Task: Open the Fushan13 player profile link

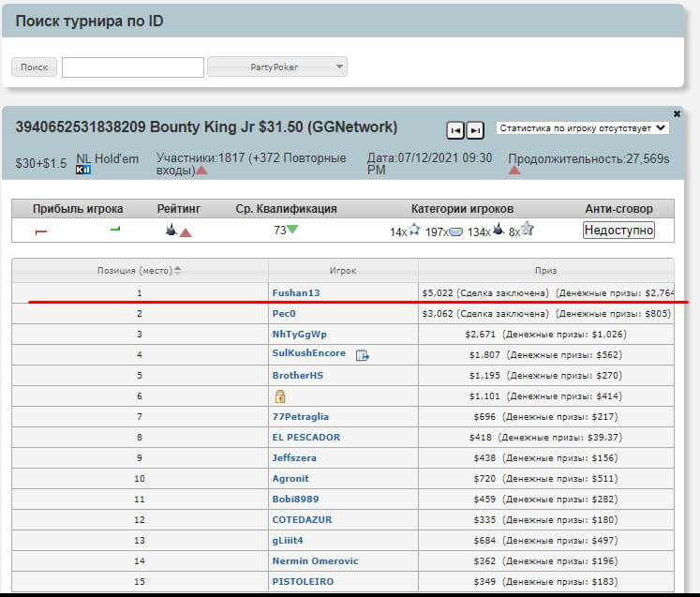Action: [295, 292]
